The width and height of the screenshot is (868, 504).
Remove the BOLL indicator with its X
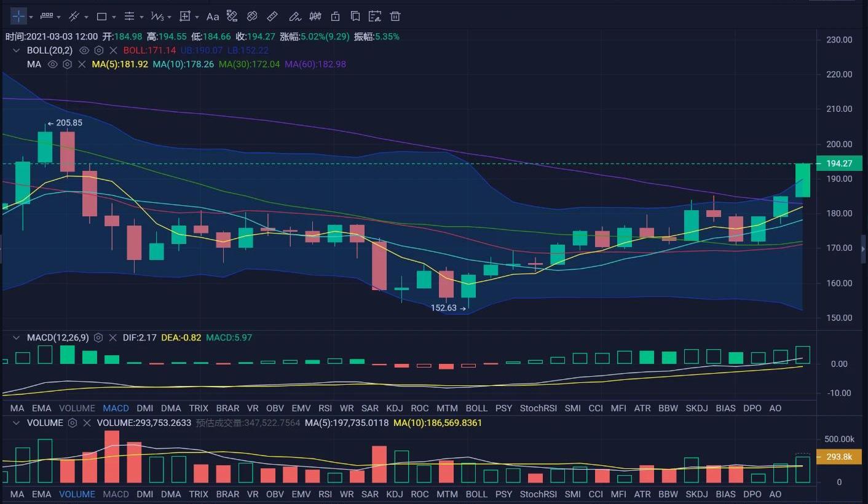click(113, 50)
